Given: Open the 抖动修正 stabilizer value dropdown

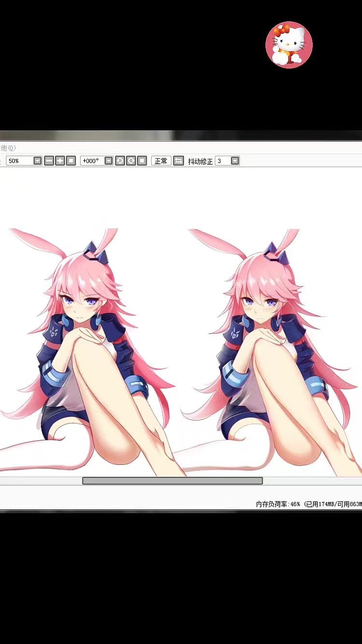Looking at the screenshot, I should click(x=235, y=161).
